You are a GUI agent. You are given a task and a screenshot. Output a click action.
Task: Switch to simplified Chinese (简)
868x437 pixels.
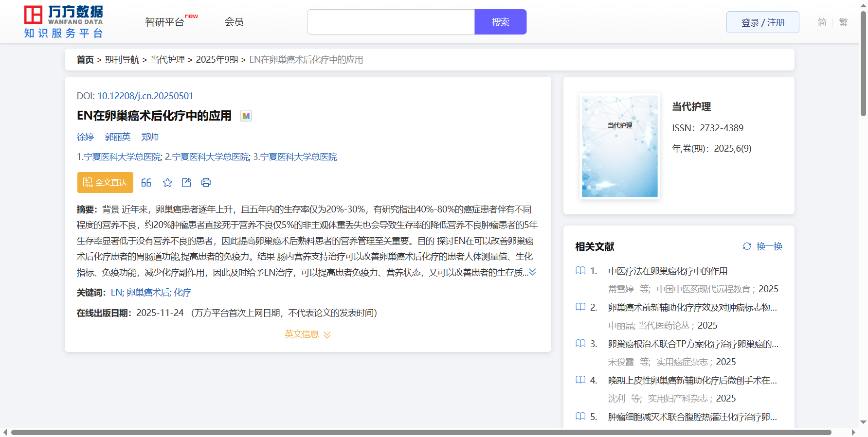click(x=822, y=22)
